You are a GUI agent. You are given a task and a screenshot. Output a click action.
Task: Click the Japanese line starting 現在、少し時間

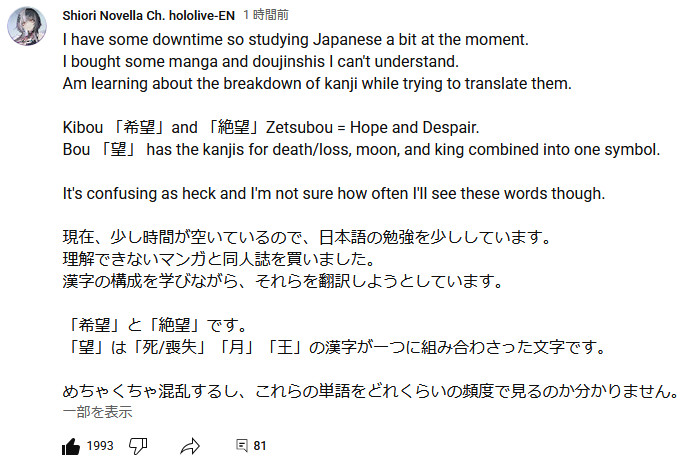pos(307,237)
